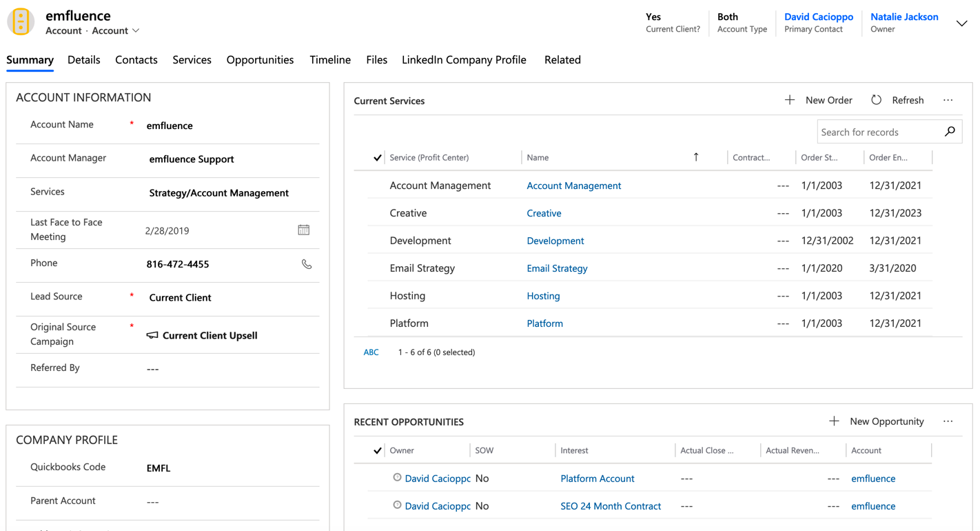Open the Recent Opportunities ellipsis menu
This screenshot has width=980, height=531.
[x=948, y=421]
